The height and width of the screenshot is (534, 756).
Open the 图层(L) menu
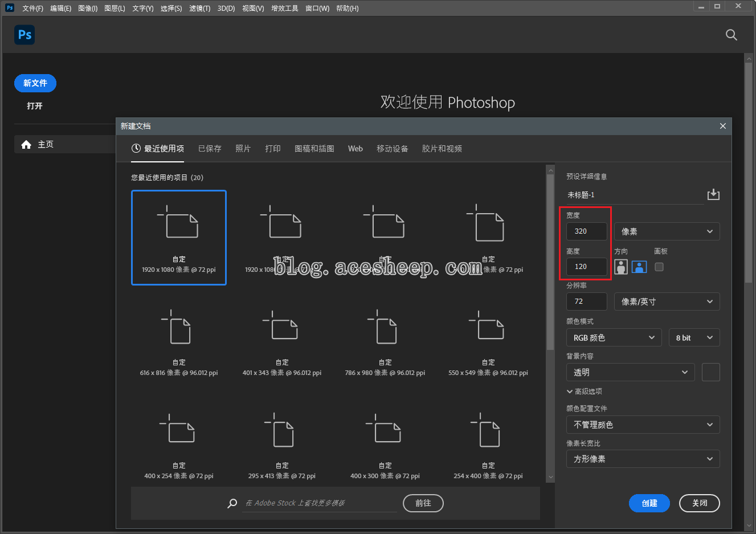pyautogui.click(x=115, y=9)
